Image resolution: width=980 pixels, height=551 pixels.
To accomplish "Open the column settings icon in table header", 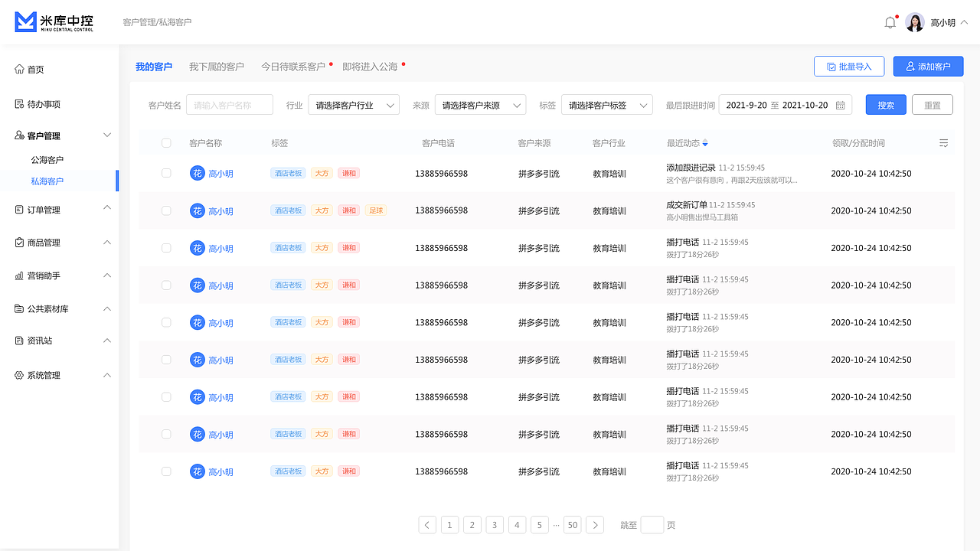I will [944, 143].
